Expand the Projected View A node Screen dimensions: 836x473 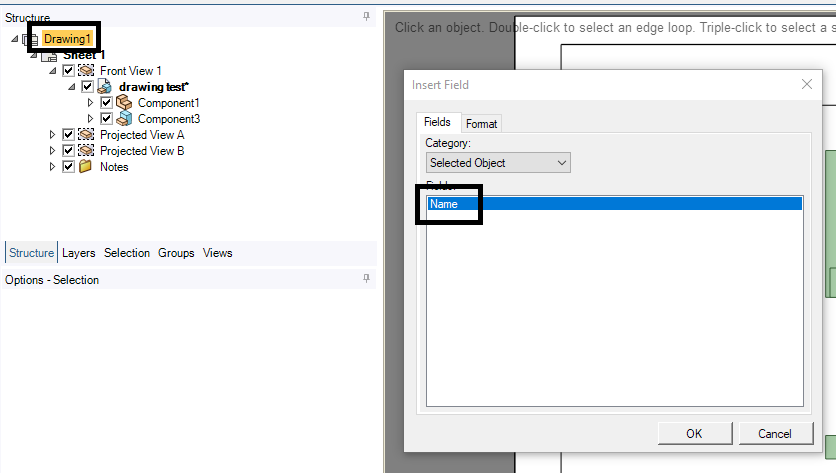point(52,135)
